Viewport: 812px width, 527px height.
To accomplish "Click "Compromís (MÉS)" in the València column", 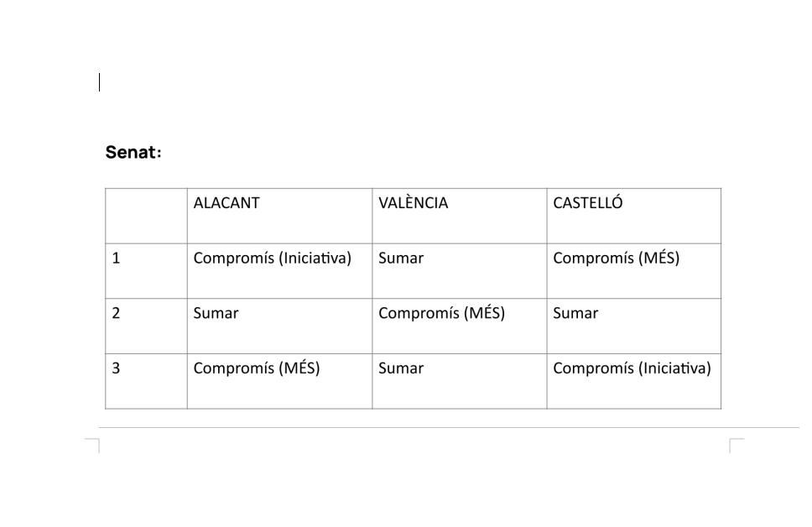I will point(441,314).
